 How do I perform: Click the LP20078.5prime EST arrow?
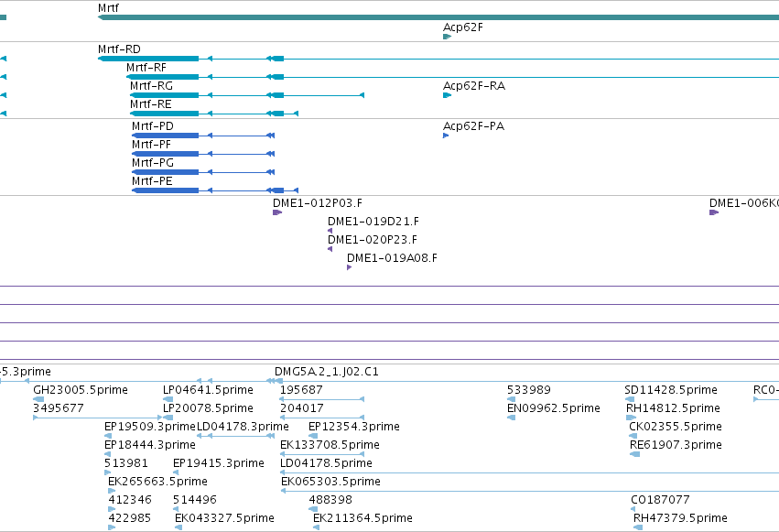click(168, 418)
